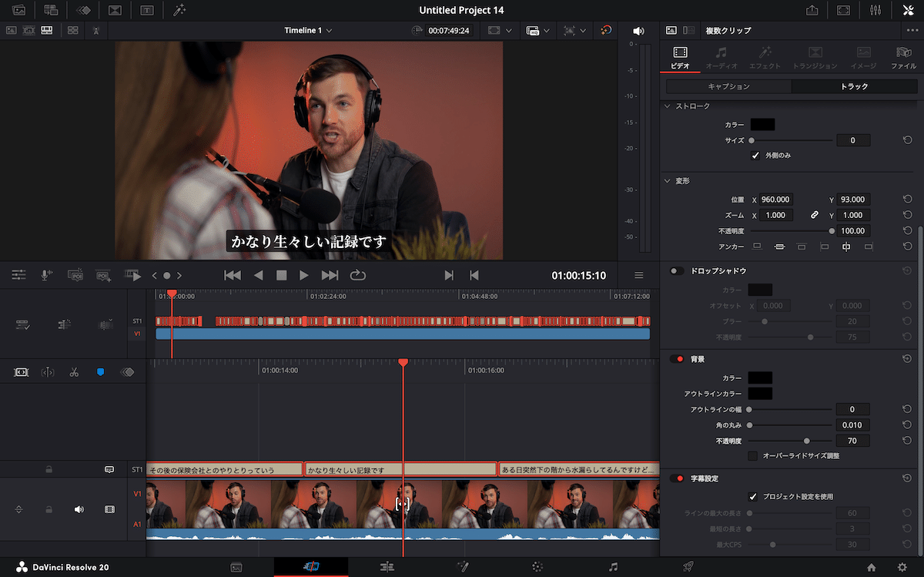This screenshot has height=577, width=924.
Task: Switch to the キャプション tab
Action: (x=727, y=86)
